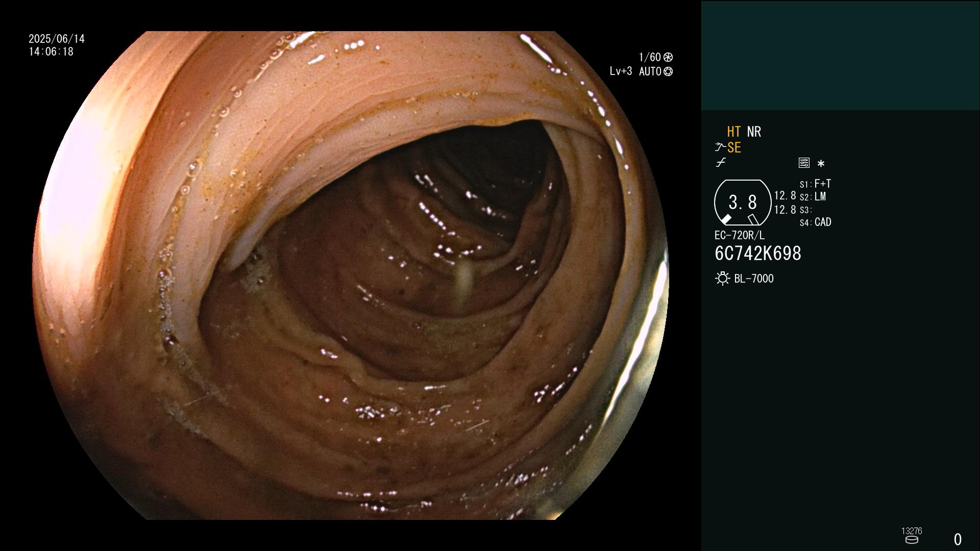
Task: Click the tone curve icon below SE
Action: (x=721, y=163)
